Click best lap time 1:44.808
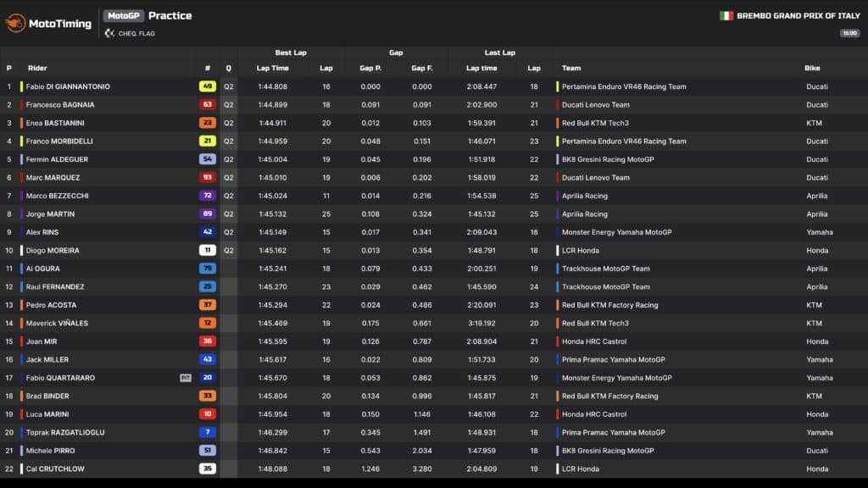868x488 pixels. click(273, 87)
